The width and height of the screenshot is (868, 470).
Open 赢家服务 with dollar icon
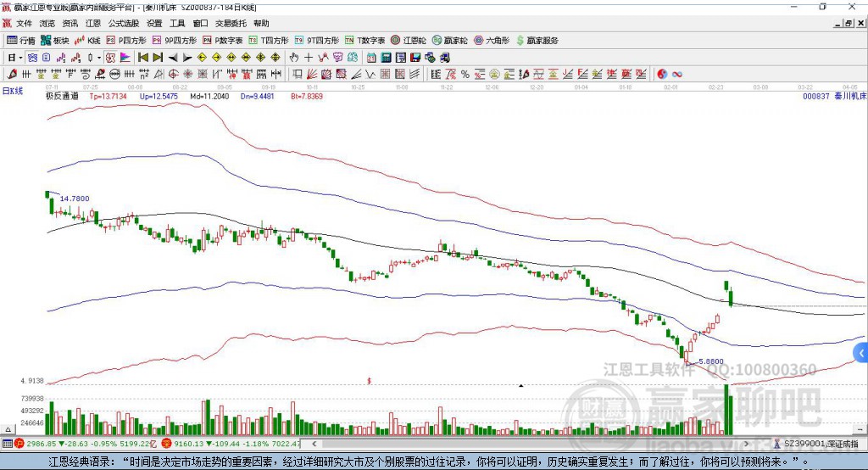tap(537, 41)
